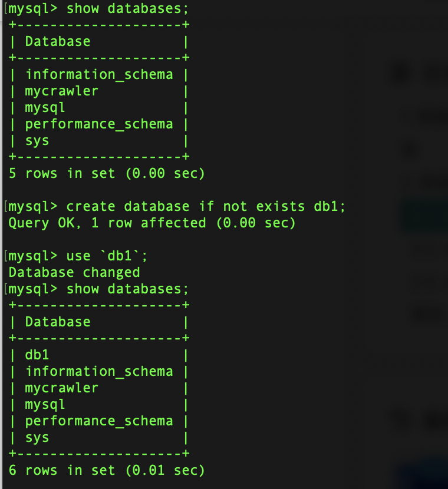This screenshot has width=448, height=489.
Task: Click the 'Database changed' message
Action: pos(74,272)
